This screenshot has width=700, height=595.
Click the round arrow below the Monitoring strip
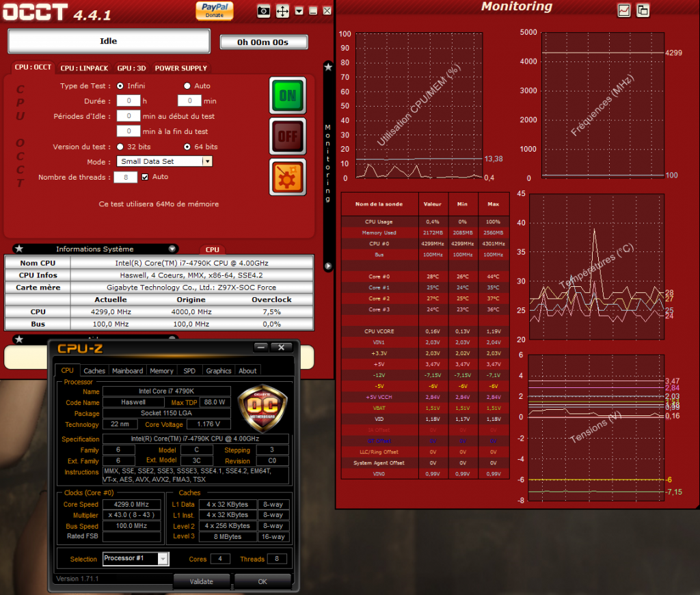328,266
